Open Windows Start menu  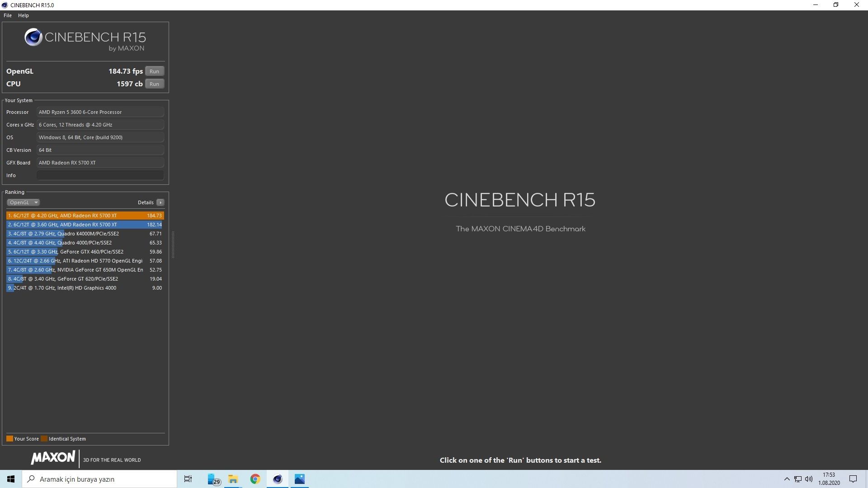(x=11, y=479)
